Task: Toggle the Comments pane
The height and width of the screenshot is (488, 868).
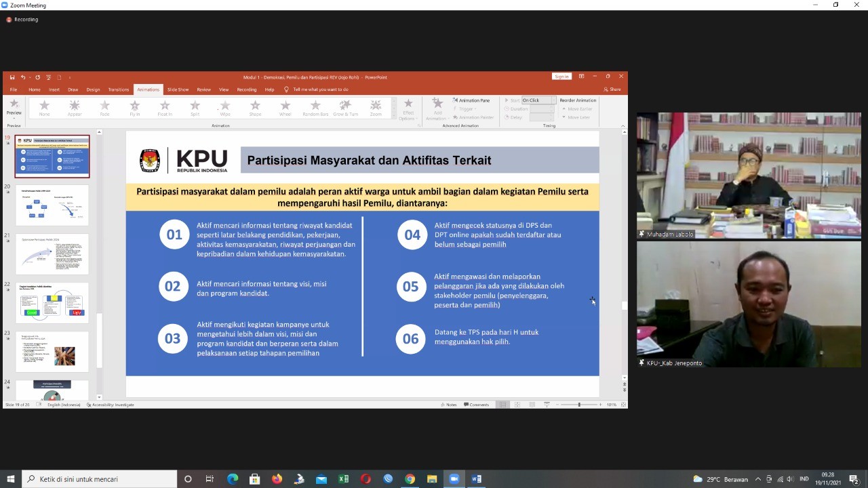Action: point(476,405)
